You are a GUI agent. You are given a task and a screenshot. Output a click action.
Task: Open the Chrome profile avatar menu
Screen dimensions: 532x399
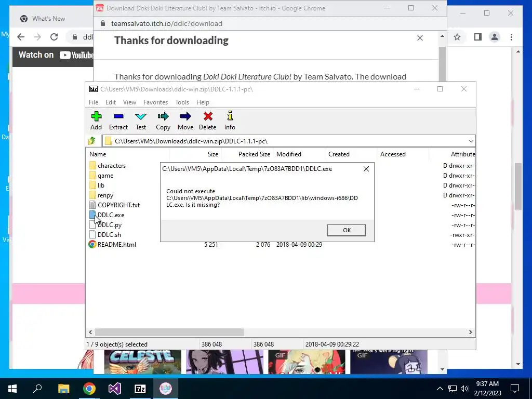point(495,37)
